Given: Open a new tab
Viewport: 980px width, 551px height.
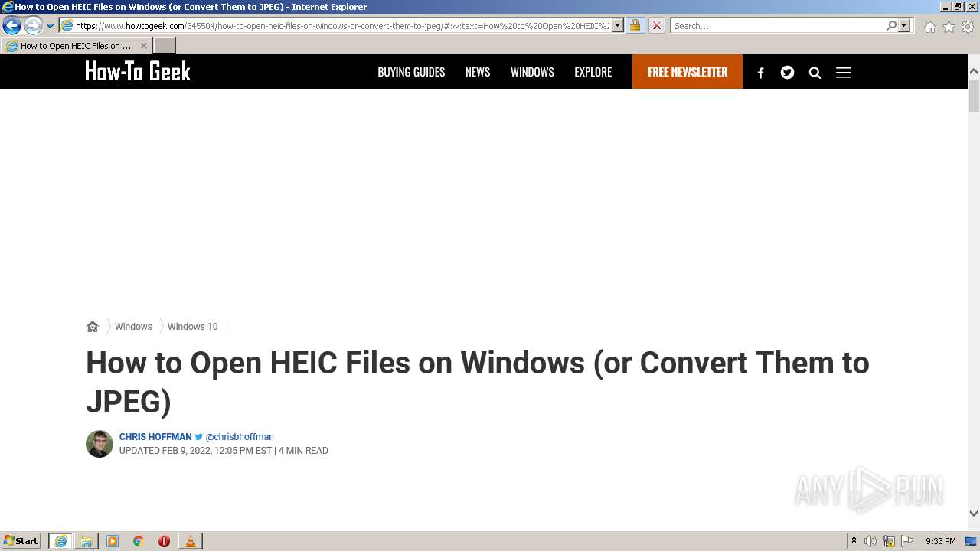Looking at the screenshot, I should pyautogui.click(x=165, y=46).
